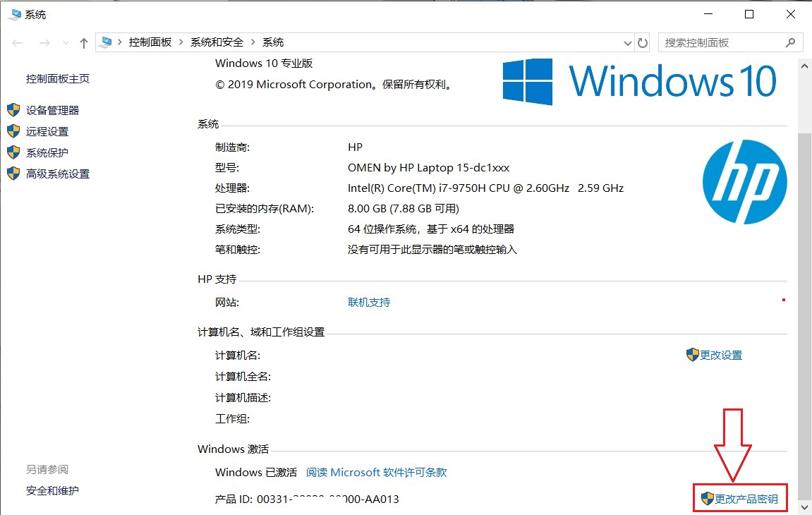The width and height of the screenshot is (812, 515).
Task: Click the shield icon beside 设备管理器
Action: [13, 110]
